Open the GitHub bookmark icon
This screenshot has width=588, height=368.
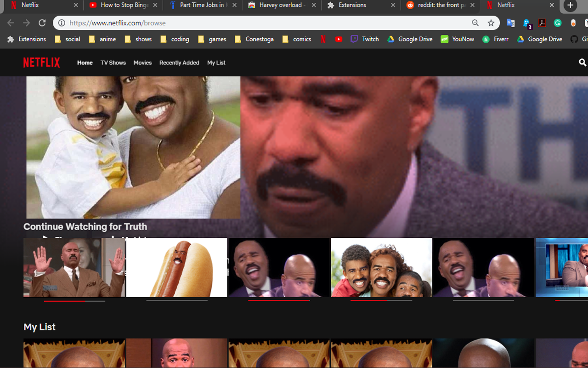574,39
